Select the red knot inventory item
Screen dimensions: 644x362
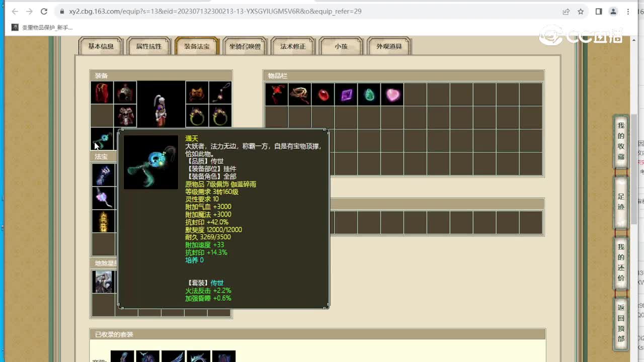[x=277, y=95]
